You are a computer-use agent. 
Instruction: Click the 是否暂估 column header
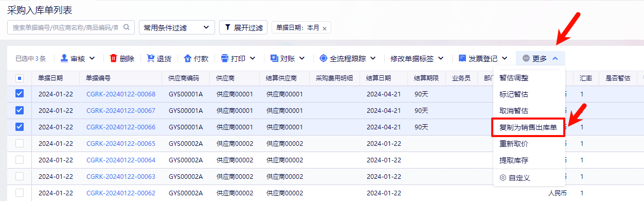[618, 78]
